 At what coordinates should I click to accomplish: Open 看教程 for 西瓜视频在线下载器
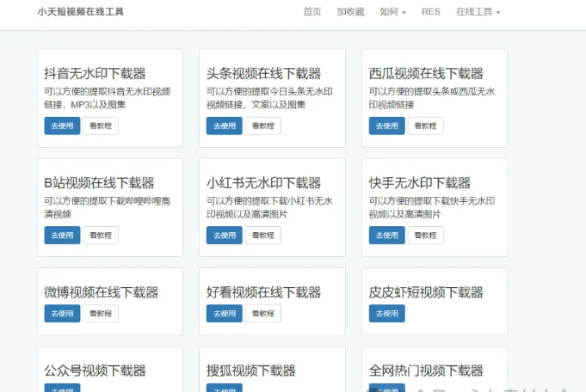coord(426,126)
